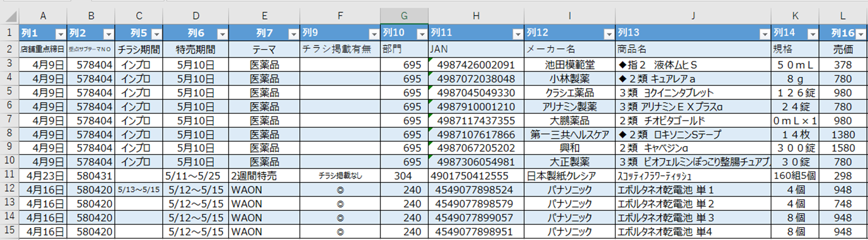Open the 列9 filter dropdown
This screenshot has height=240, width=868.
click(x=374, y=34)
